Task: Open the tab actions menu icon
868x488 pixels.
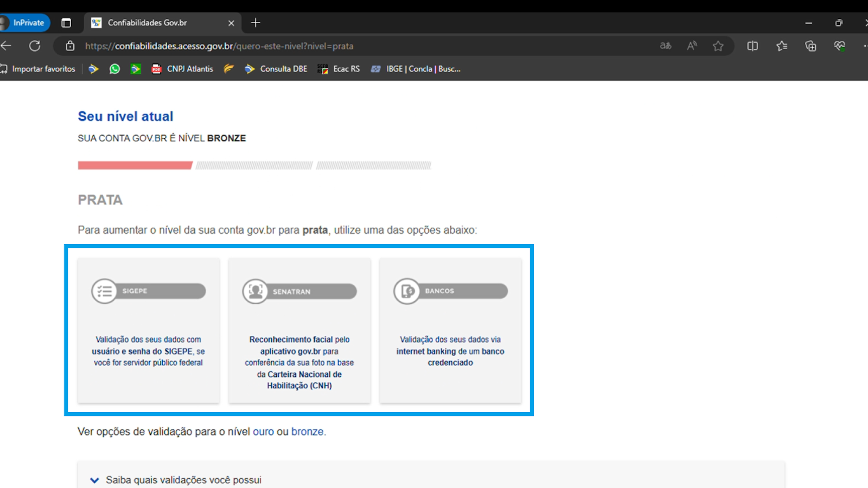Action: [x=66, y=23]
